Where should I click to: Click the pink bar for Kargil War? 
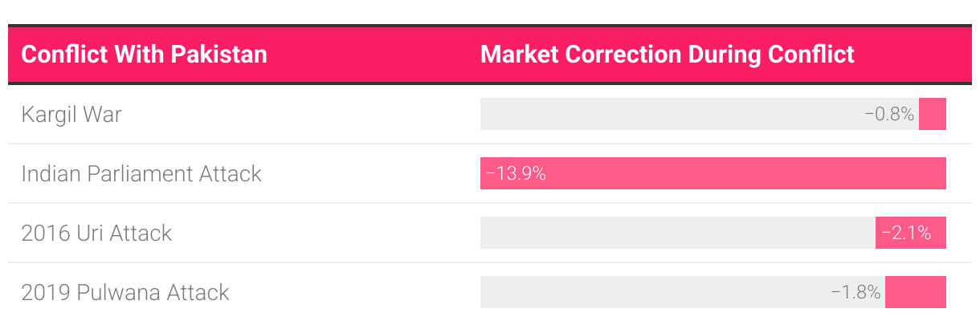tap(933, 114)
